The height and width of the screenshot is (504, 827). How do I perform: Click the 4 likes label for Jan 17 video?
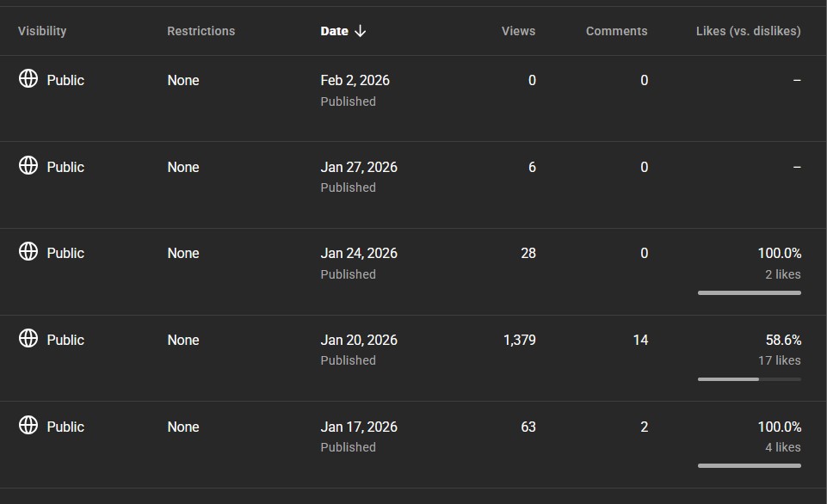click(x=782, y=447)
